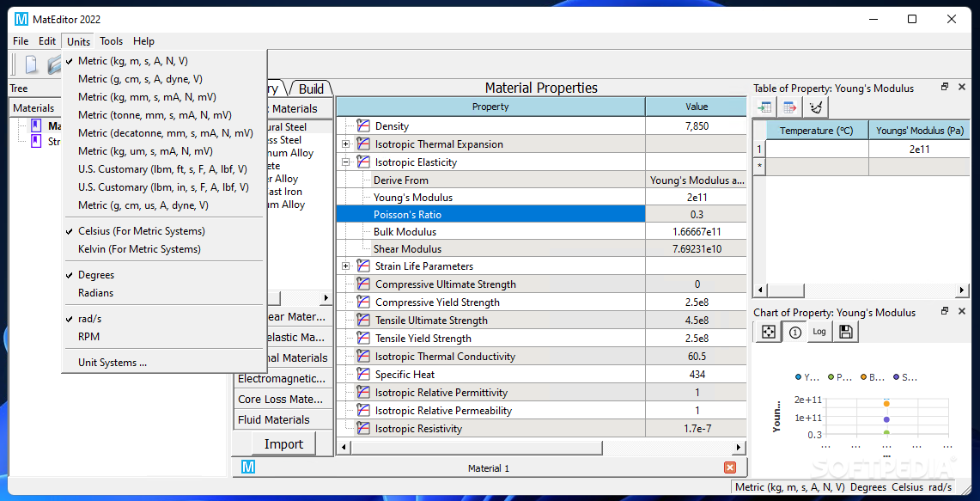This screenshot has height=501, width=980.
Task: Click Isotropic Thermal Conductivity chart icon
Action: pos(363,357)
